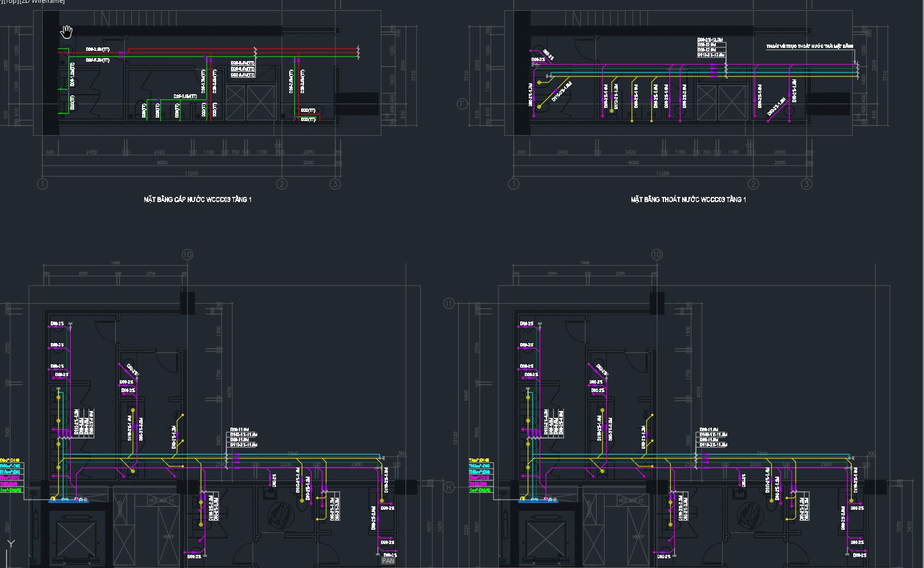Click the UCS Y-axis icon
Screen dimensions: 924x568
10,544
